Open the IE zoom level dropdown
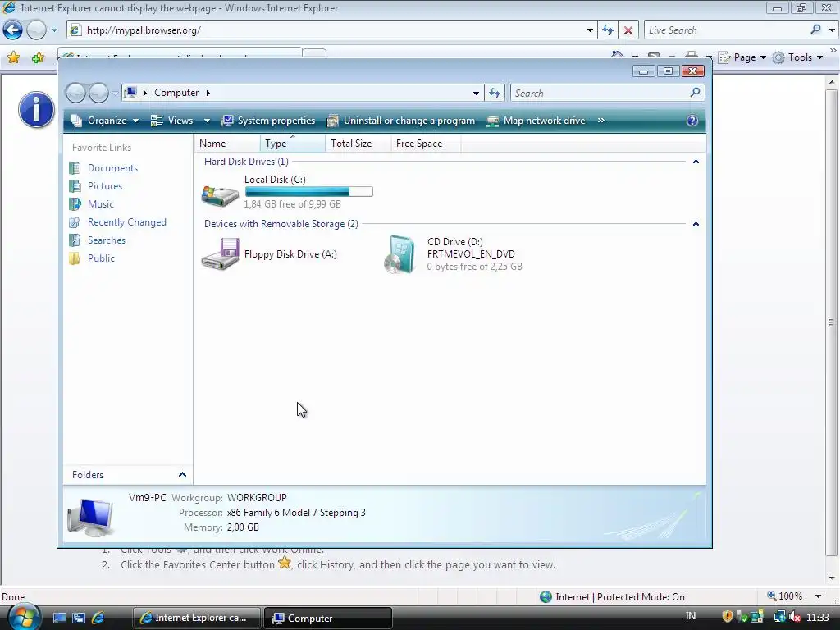 click(x=818, y=596)
